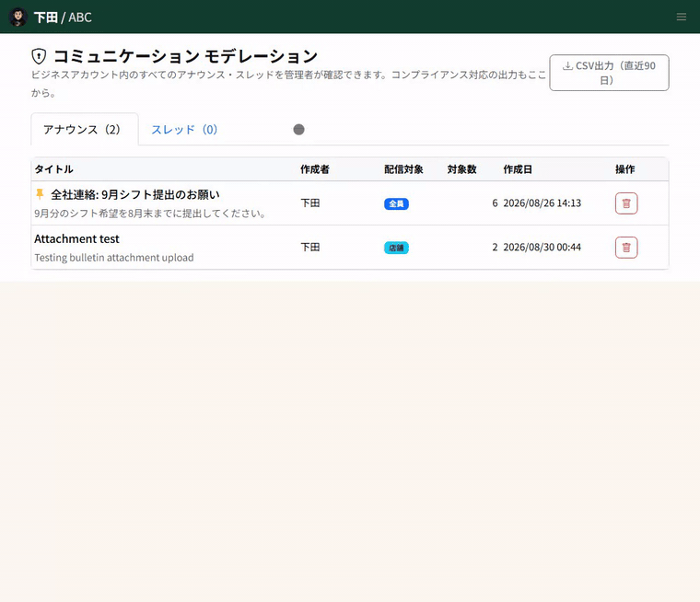Viewport: 700px width, 602px height.
Task: Switch to the スレッド (0) tab
Action: (x=184, y=130)
